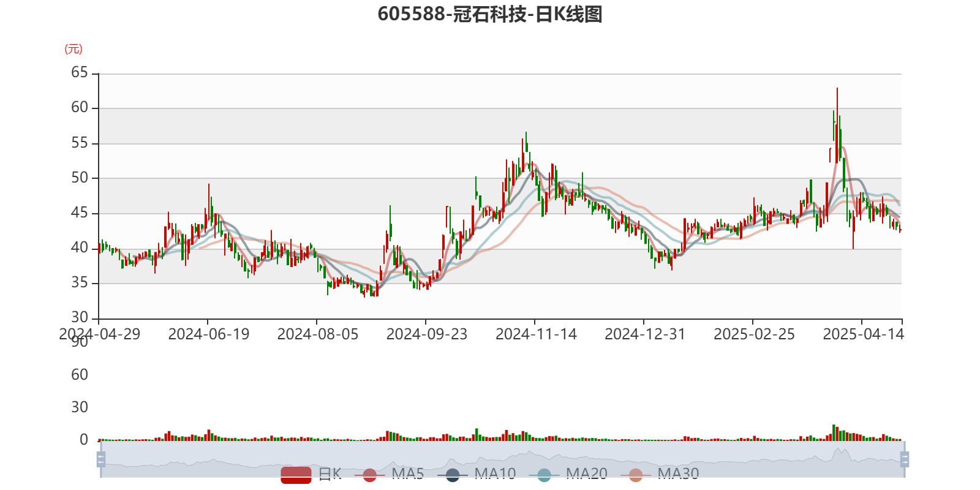
Task: Hide the MA10 moving average legend entry
Action: point(477,474)
